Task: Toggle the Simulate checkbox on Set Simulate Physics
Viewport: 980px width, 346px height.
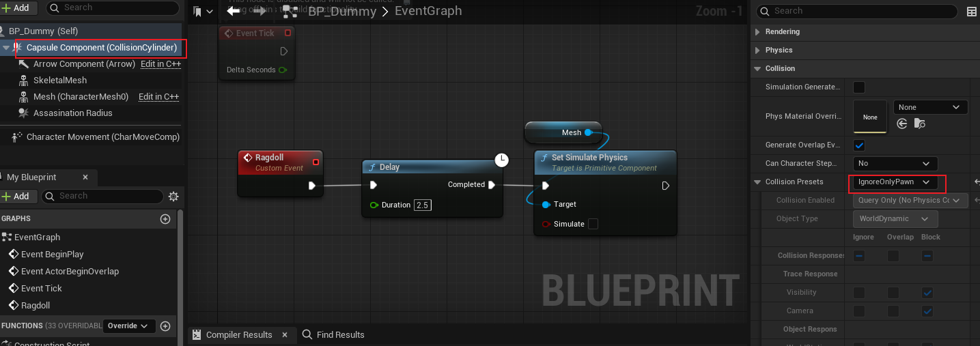Action: pyautogui.click(x=593, y=224)
